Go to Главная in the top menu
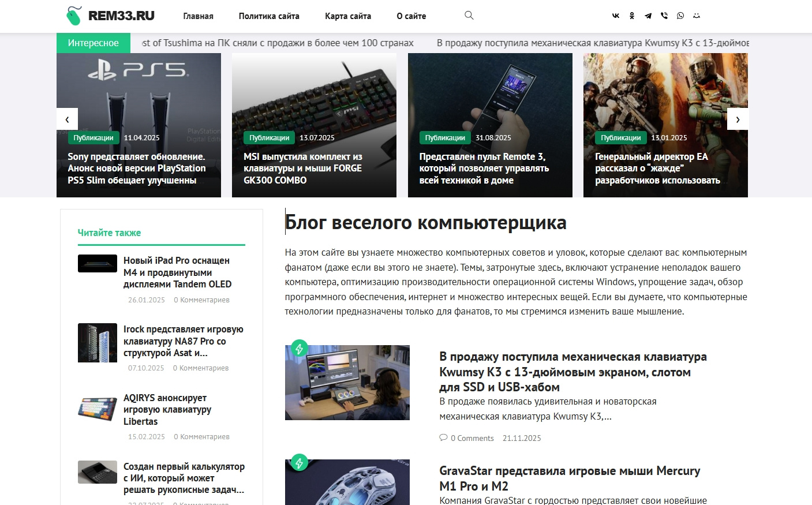The height and width of the screenshot is (505, 812). click(x=199, y=16)
